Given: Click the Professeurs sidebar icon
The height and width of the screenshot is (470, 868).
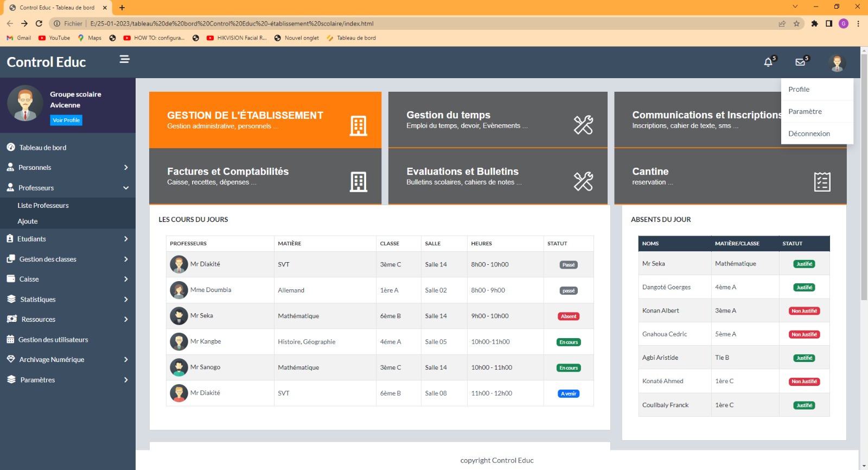Looking at the screenshot, I should point(10,187).
